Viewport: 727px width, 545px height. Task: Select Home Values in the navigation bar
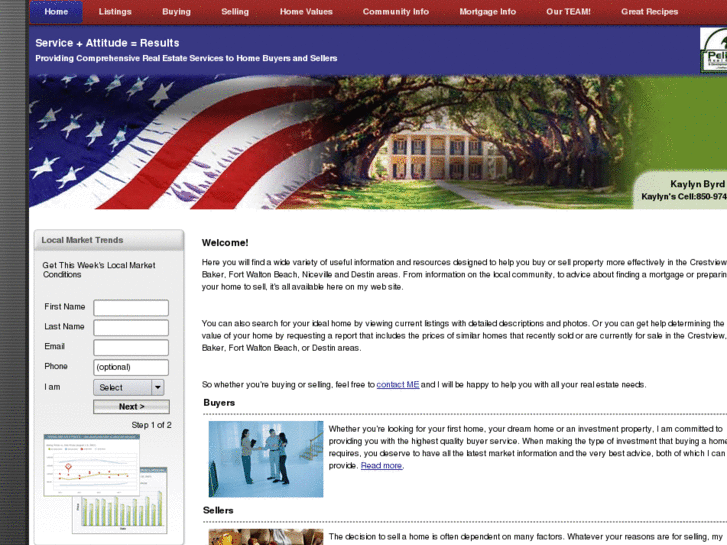[306, 12]
